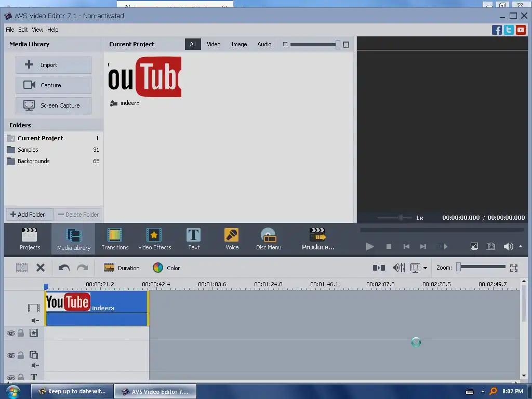Viewport: 532px width, 399px height.
Task: Toggle visibility of video effects track
Action: [11, 333]
